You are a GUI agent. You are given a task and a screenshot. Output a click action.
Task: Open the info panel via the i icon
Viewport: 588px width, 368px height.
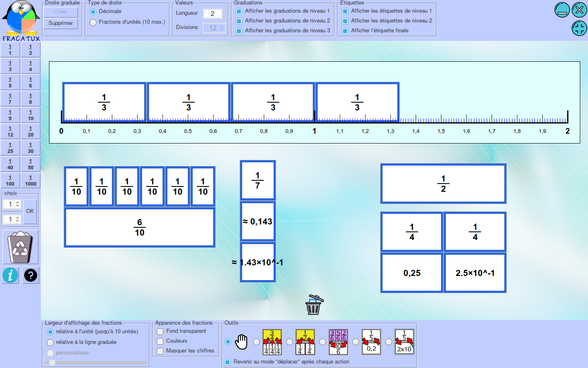10,275
